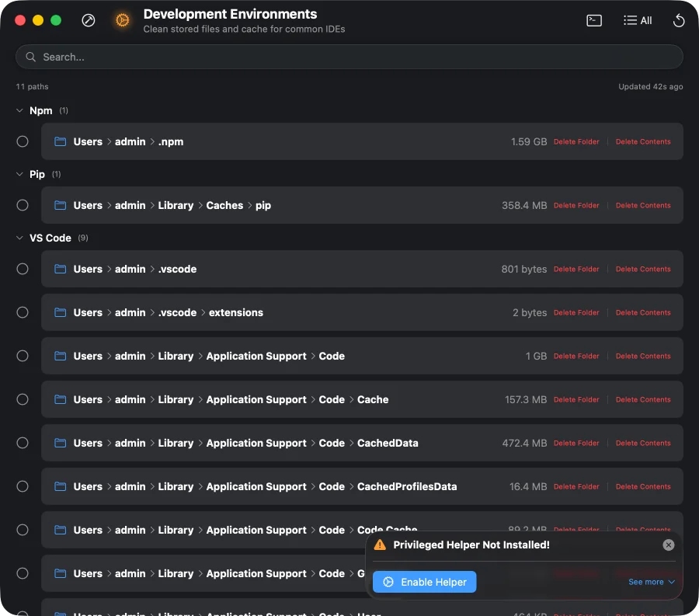Click the 358.4 MB size value
This screenshot has height=616, width=699.
(524, 206)
